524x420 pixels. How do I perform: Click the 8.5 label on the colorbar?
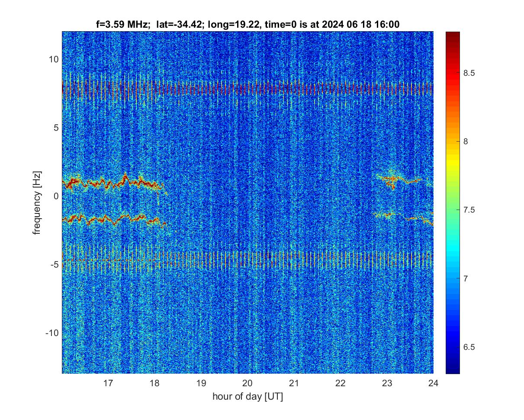[470, 73]
